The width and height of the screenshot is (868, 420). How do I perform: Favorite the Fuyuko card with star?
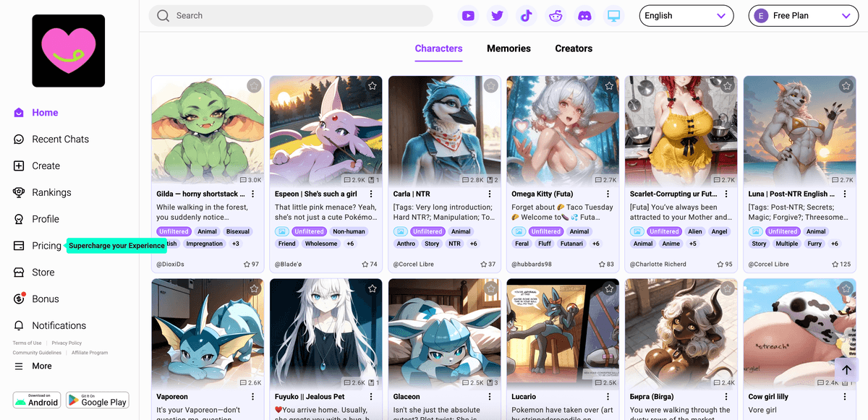pyautogui.click(x=373, y=288)
